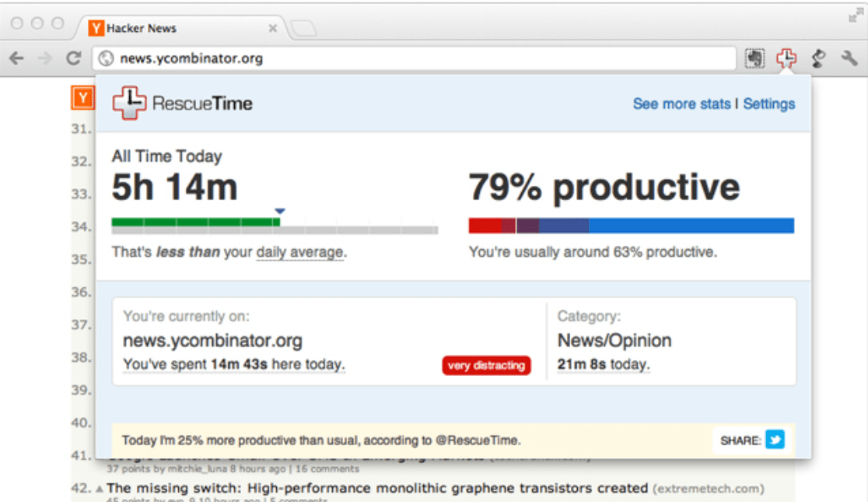Share productivity via the Twitter icon

[x=775, y=440]
